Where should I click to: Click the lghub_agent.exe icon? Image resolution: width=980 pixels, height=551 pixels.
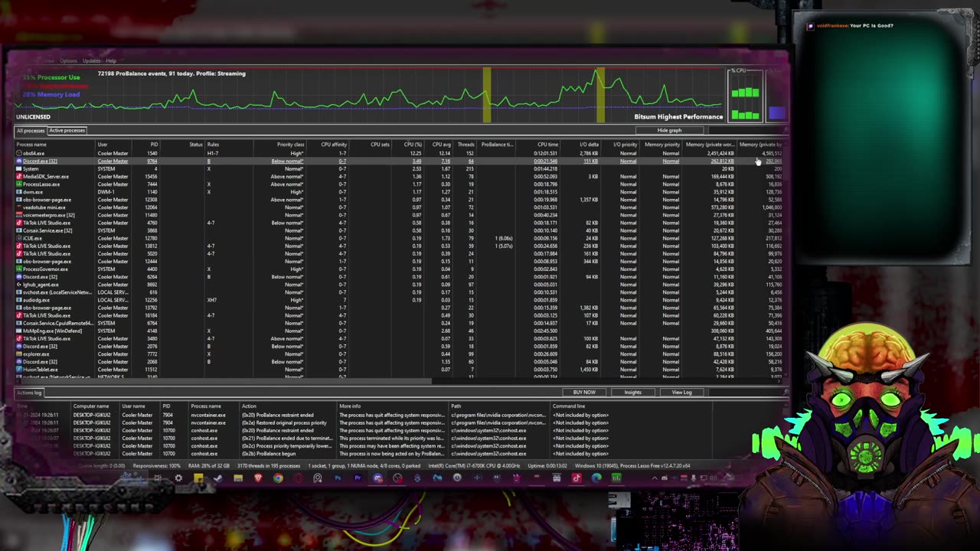pyautogui.click(x=19, y=284)
